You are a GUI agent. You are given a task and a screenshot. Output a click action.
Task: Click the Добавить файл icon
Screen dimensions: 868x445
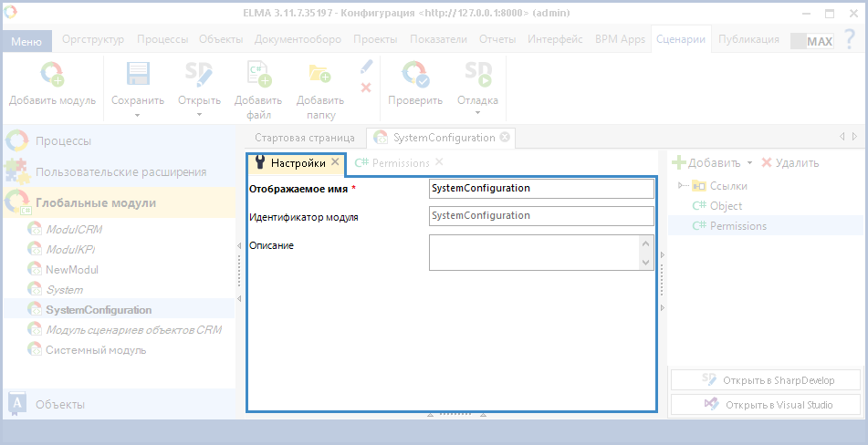[x=258, y=74]
